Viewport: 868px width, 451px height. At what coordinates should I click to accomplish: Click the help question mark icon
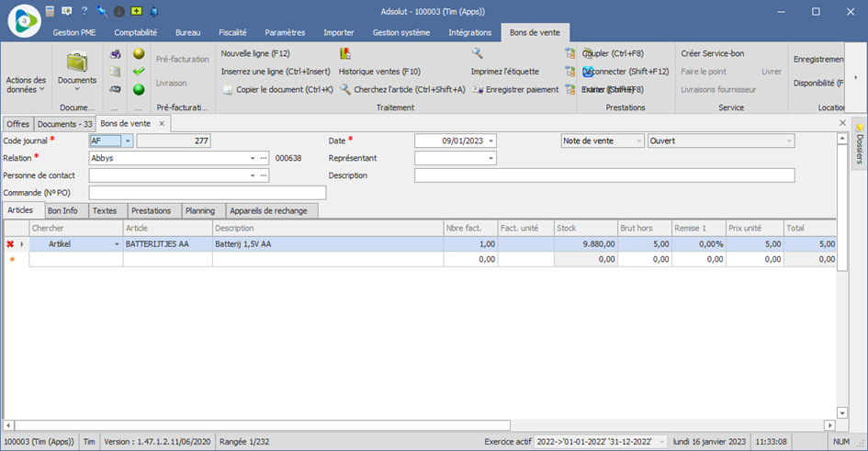point(85,11)
